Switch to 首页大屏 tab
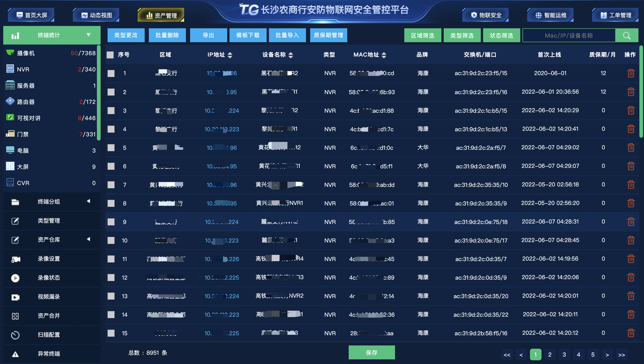Image resolution: width=644 pixels, height=364 pixels. tap(32, 15)
